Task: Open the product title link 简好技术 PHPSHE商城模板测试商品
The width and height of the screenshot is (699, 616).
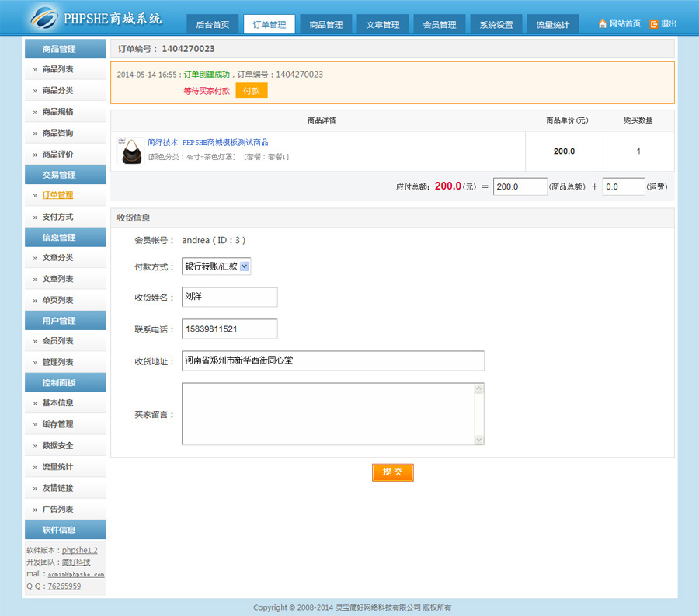Action: 207,142
